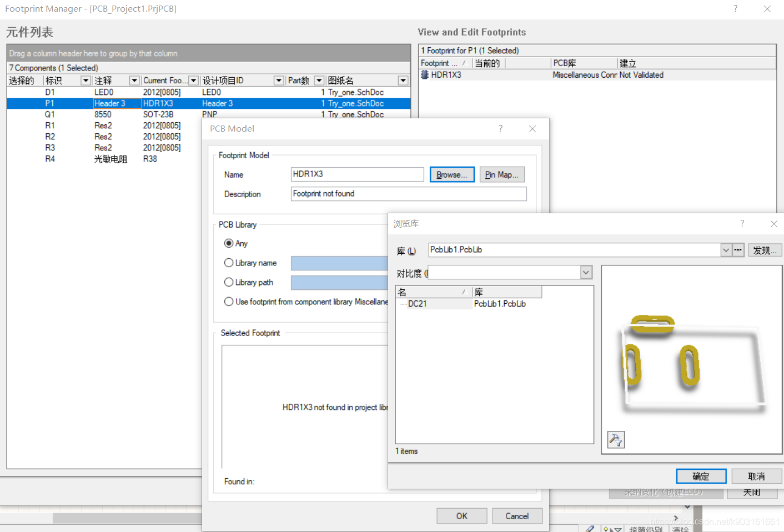The width and height of the screenshot is (784, 532).
Task: Select the Library path radio button
Action: (229, 282)
